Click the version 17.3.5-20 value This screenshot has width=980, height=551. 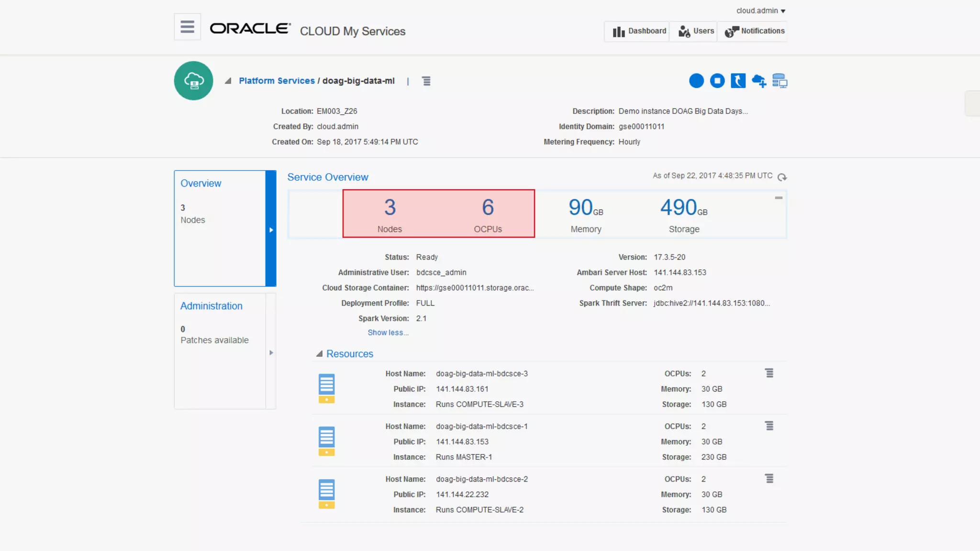(x=669, y=257)
